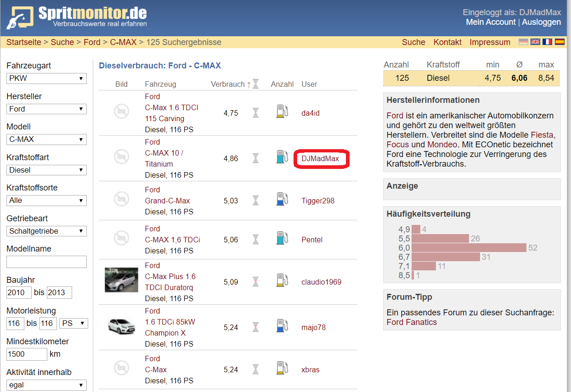Viewport: 571px width, 392px height.
Task: Click fuel pump icon in DJMadMax row
Action: pos(282,157)
